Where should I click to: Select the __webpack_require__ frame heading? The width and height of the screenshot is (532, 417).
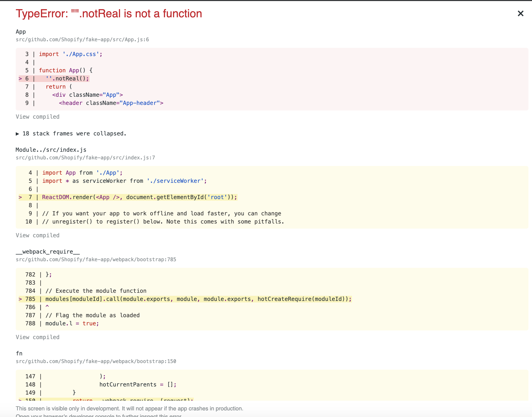[x=48, y=252]
